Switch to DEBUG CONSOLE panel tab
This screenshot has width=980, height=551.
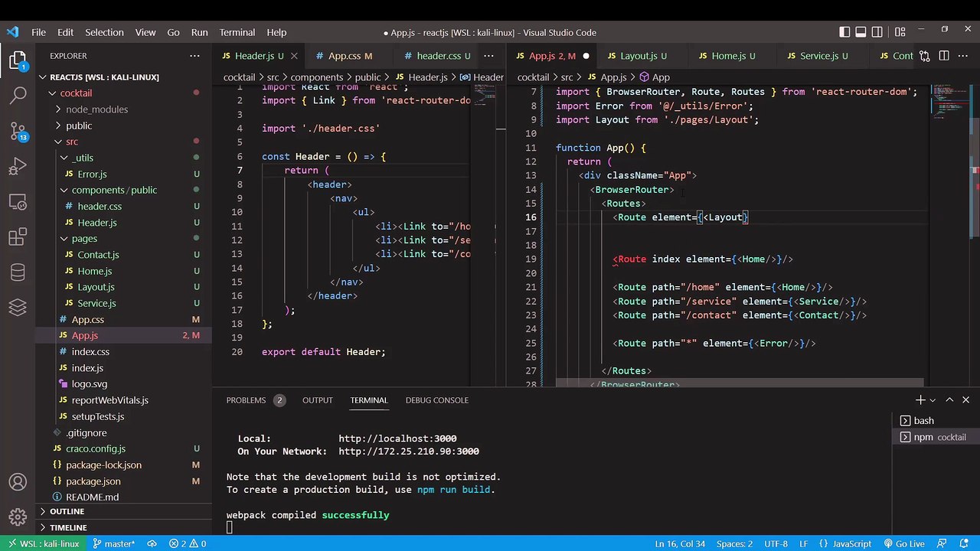(436, 400)
